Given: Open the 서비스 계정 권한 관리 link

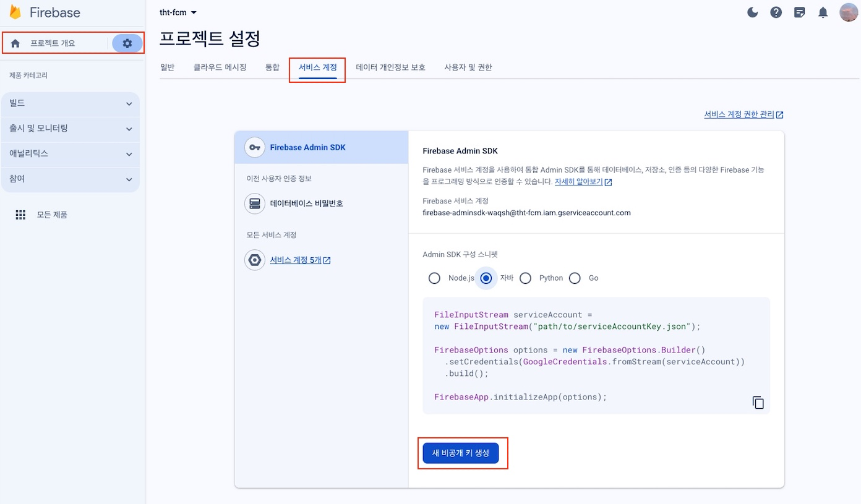Looking at the screenshot, I should coord(739,115).
